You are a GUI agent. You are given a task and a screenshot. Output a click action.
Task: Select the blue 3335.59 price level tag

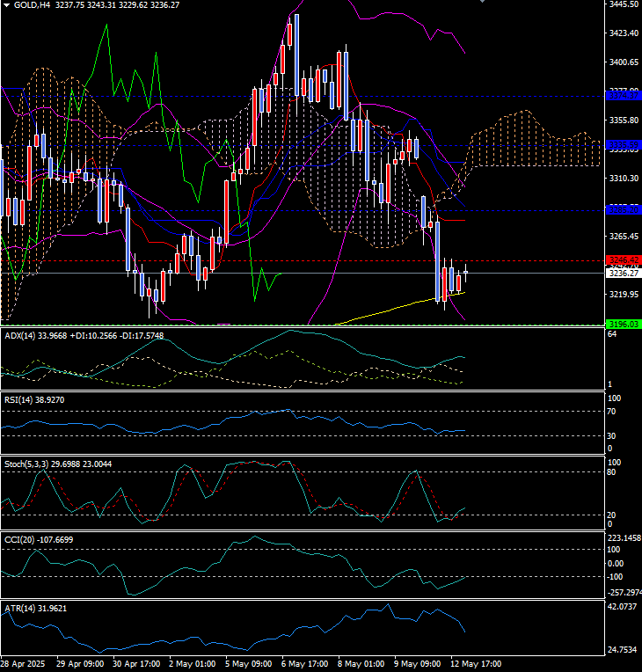(624, 145)
